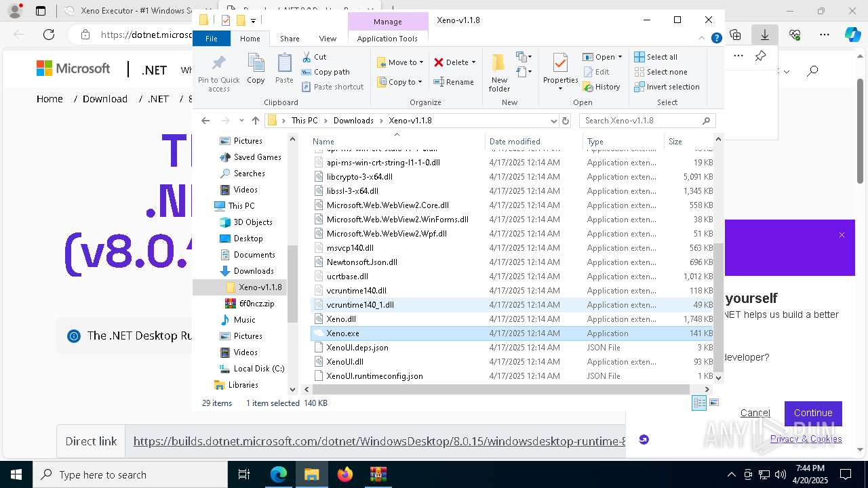The width and height of the screenshot is (868, 488).
Task: Expand the Properties dropdown arrow
Action: tap(560, 88)
